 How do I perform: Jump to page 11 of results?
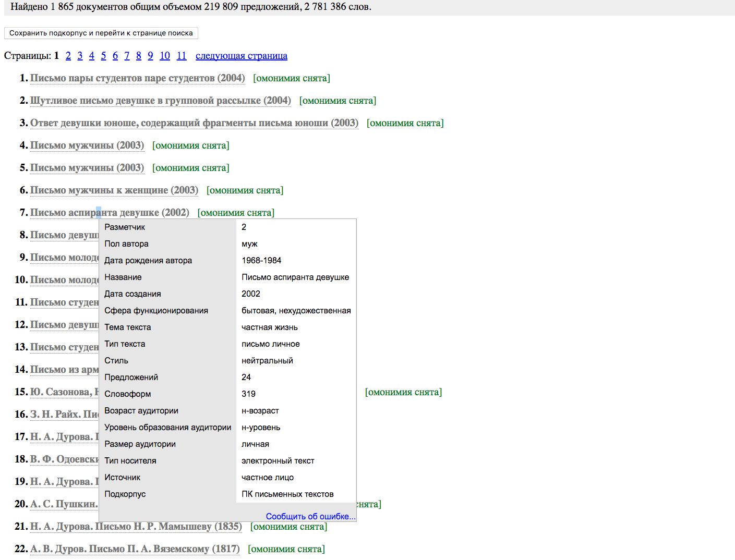click(182, 56)
